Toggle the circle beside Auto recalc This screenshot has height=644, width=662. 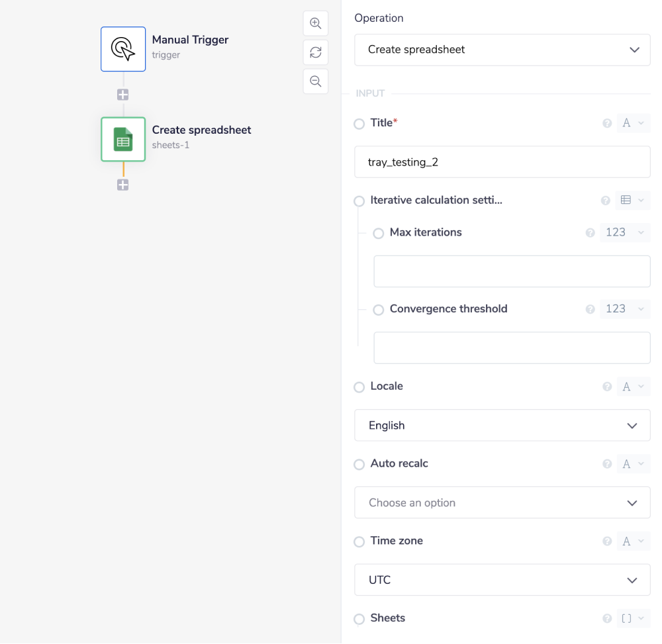point(359,464)
